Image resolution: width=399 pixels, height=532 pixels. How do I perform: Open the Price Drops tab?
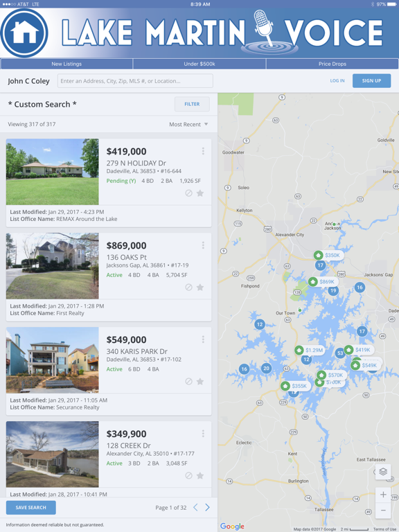click(x=332, y=64)
